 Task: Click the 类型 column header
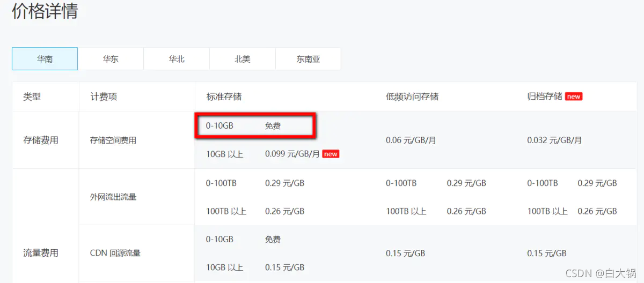32,96
